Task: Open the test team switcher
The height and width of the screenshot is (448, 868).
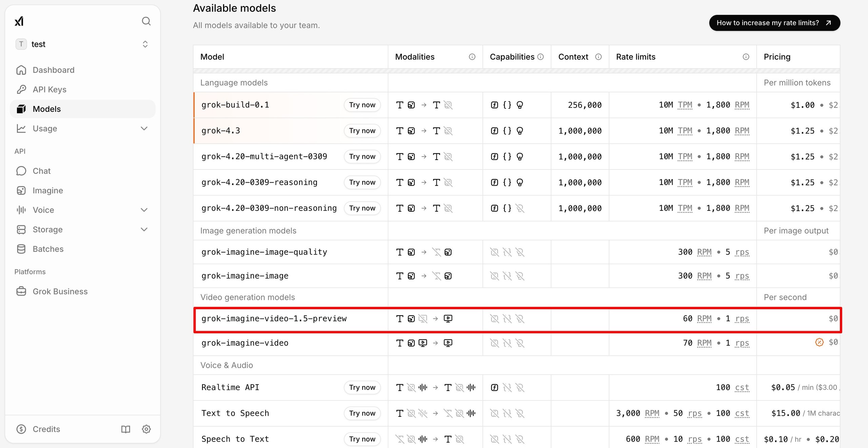Action: [x=82, y=44]
